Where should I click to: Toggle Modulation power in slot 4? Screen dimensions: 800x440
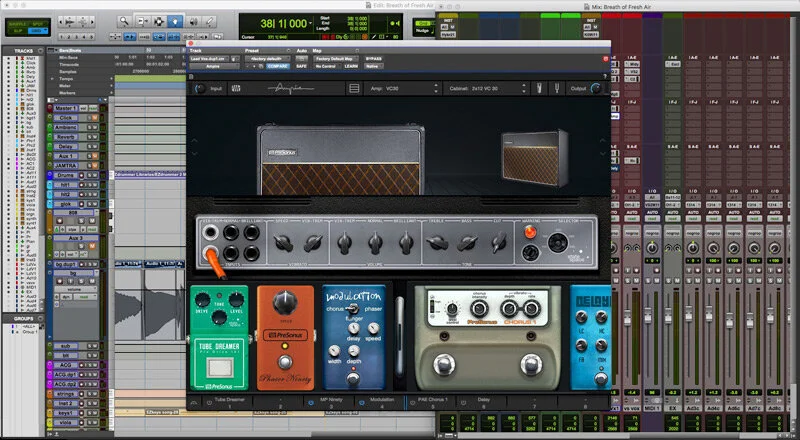point(362,403)
